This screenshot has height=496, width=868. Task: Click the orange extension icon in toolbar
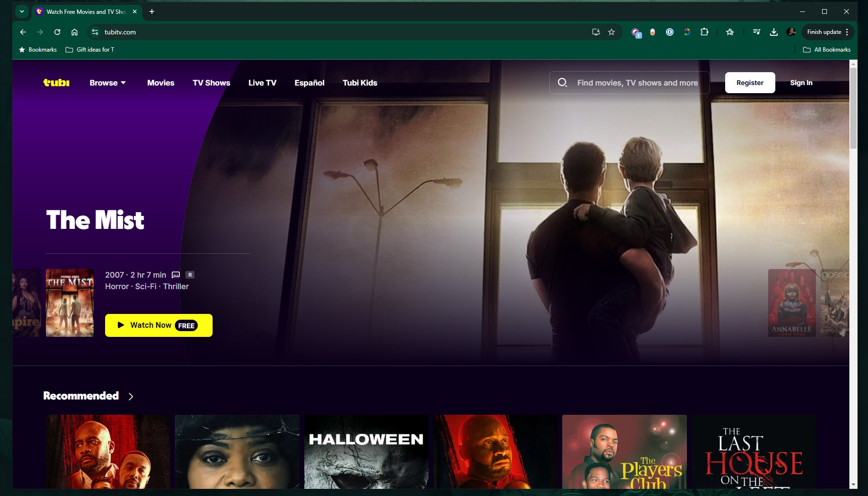[x=653, y=32]
